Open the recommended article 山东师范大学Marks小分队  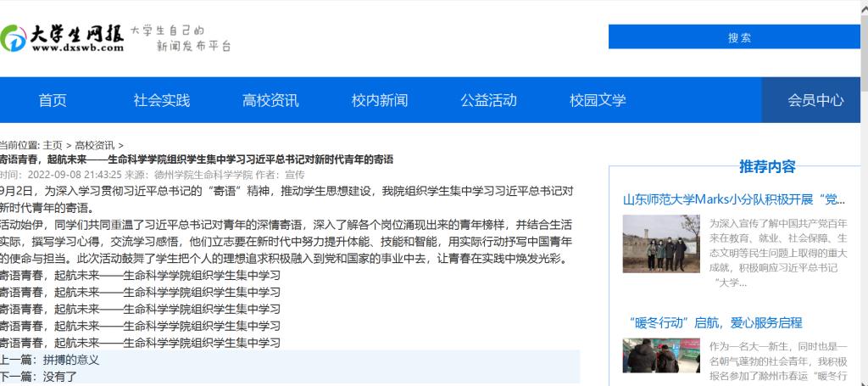734,200
